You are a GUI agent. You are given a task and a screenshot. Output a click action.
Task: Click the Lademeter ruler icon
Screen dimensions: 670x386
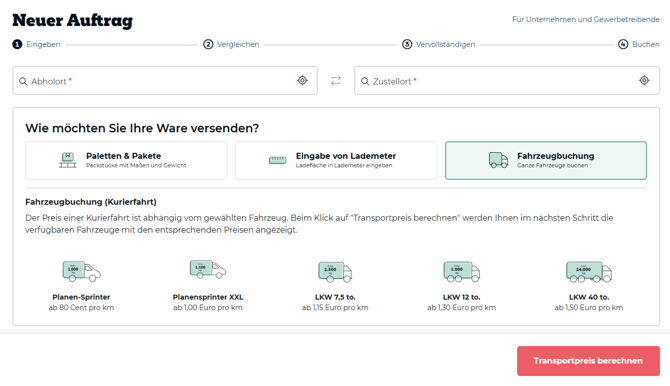[277, 160]
